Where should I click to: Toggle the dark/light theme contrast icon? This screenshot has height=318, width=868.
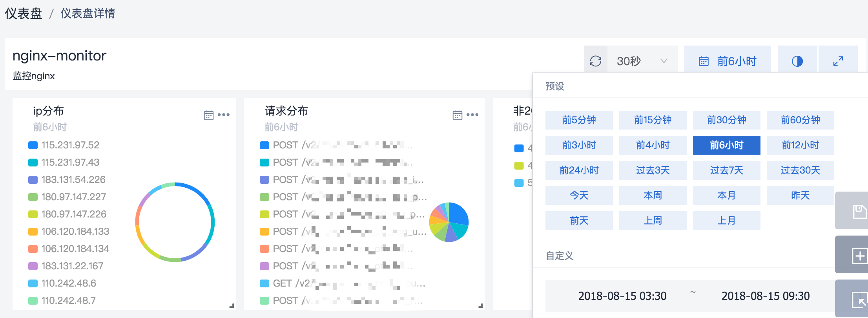coord(797,61)
